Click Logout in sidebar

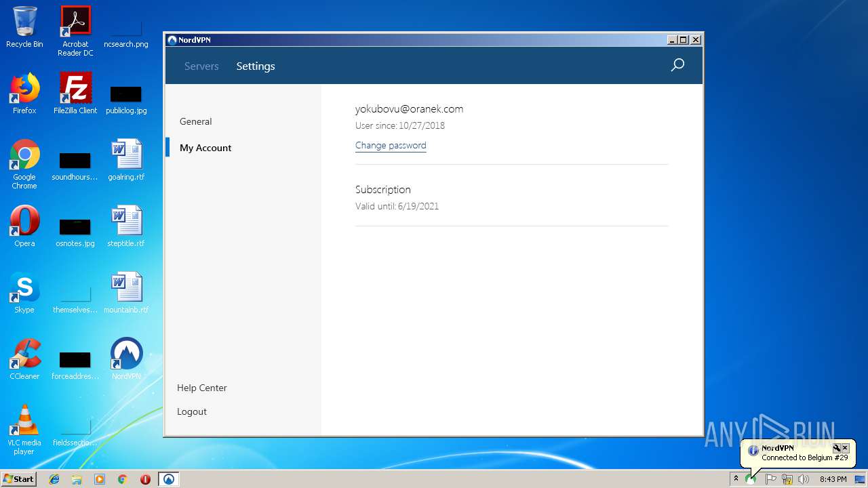point(192,411)
